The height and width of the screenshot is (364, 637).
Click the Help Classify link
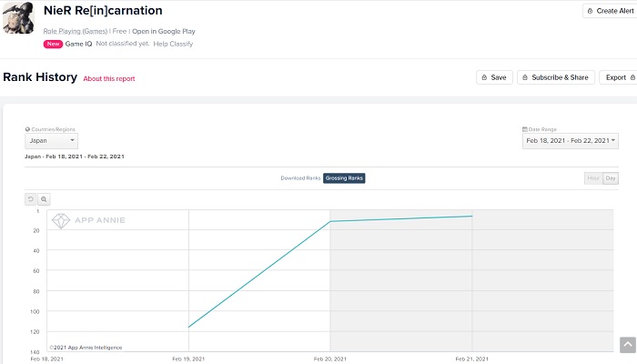tap(173, 44)
